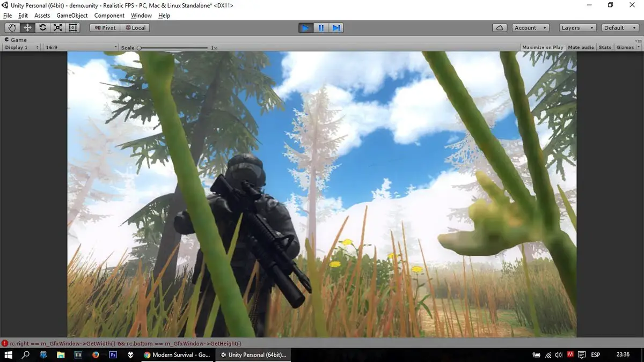Open the Firefox taskbar icon
This screenshot has height=362, width=644.
[96, 355]
